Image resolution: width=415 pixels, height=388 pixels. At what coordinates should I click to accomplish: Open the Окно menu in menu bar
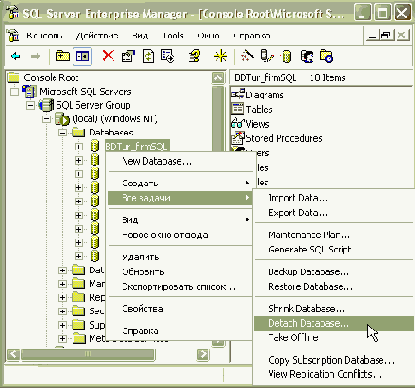click(208, 35)
